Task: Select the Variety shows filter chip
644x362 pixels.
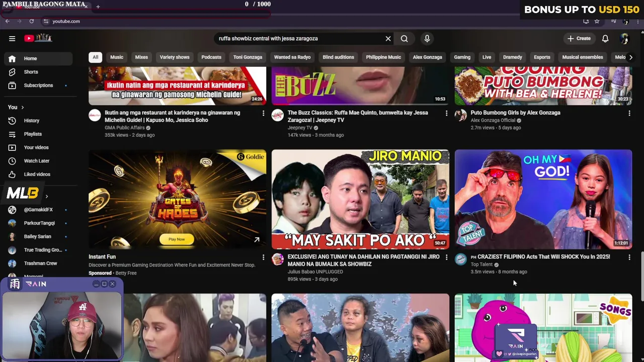Action: coord(175,57)
